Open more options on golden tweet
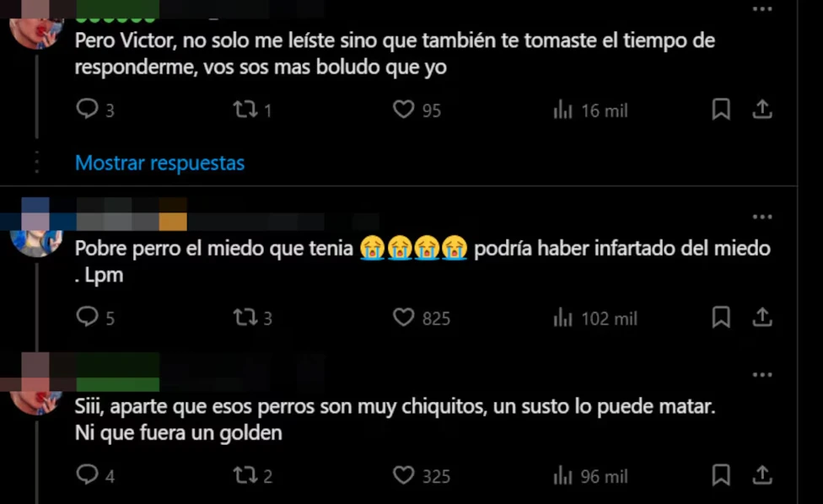The height and width of the screenshot is (504, 823). click(x=762, y=375)
